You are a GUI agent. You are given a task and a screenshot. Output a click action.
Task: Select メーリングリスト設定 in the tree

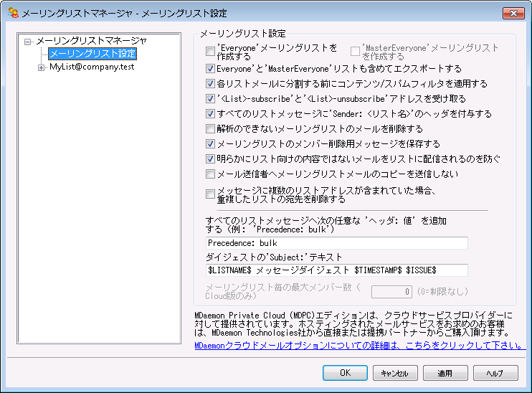92,54
